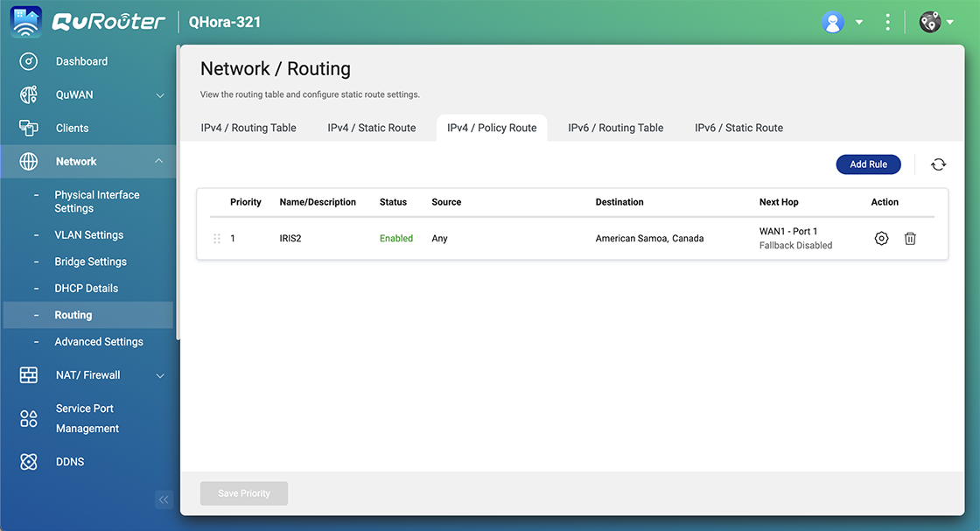Toggle the Enabled status of the IRIS2 rule
The image size is (980, 531).
pos(395,238)
